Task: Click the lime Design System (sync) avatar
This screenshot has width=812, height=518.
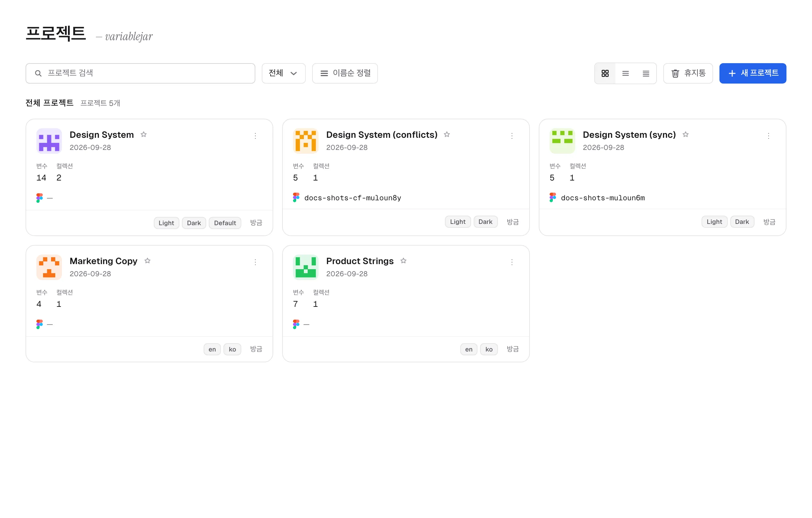Action: coord(562,141)
